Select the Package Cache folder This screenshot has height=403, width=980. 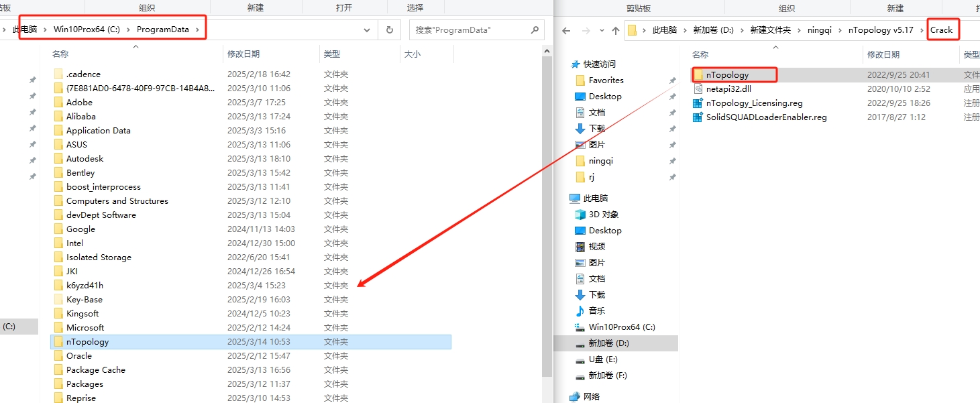click(x=95, y=369)
